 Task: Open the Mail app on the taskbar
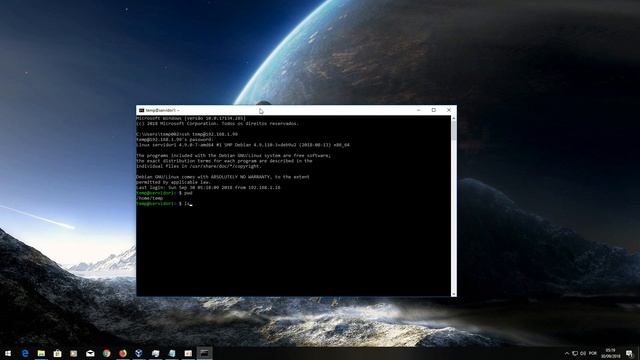tap(90, 353)
